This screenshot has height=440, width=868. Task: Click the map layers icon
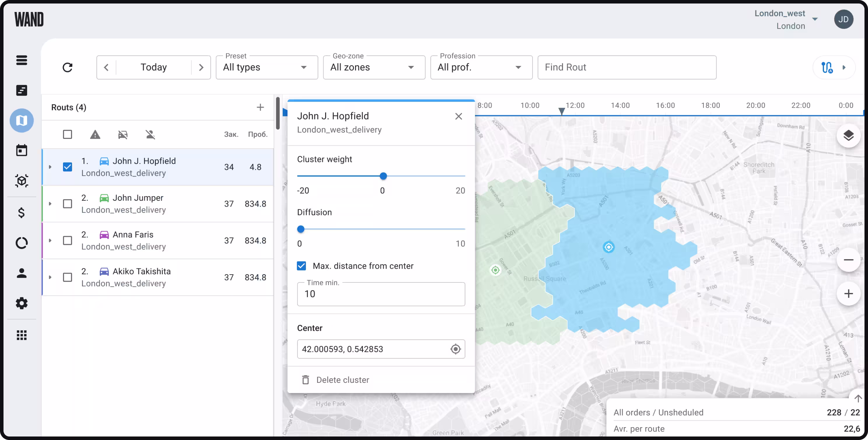tap(848, 136)
